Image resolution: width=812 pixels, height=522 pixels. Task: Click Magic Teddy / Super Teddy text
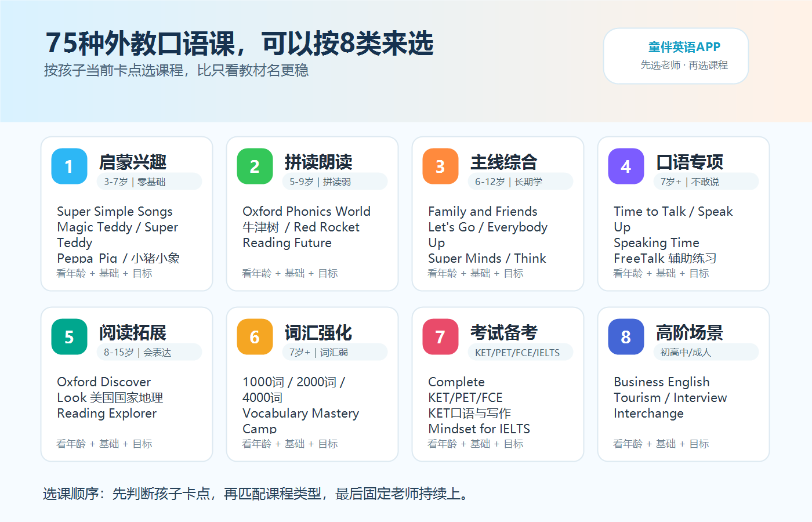(x=118, y=235)
